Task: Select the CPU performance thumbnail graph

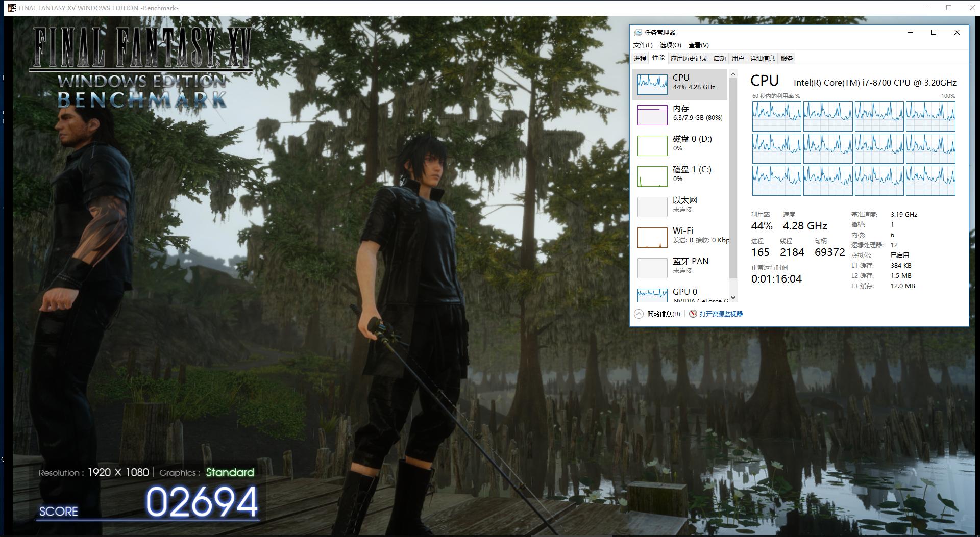Action: coord(652,84)
